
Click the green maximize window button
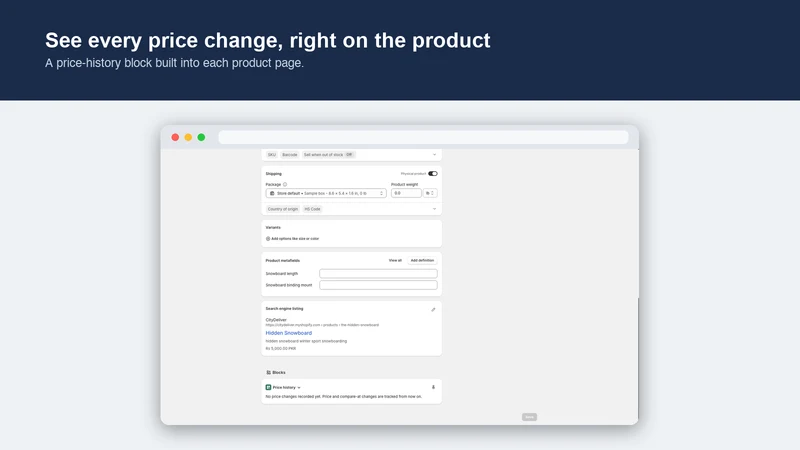click(202, 137)
